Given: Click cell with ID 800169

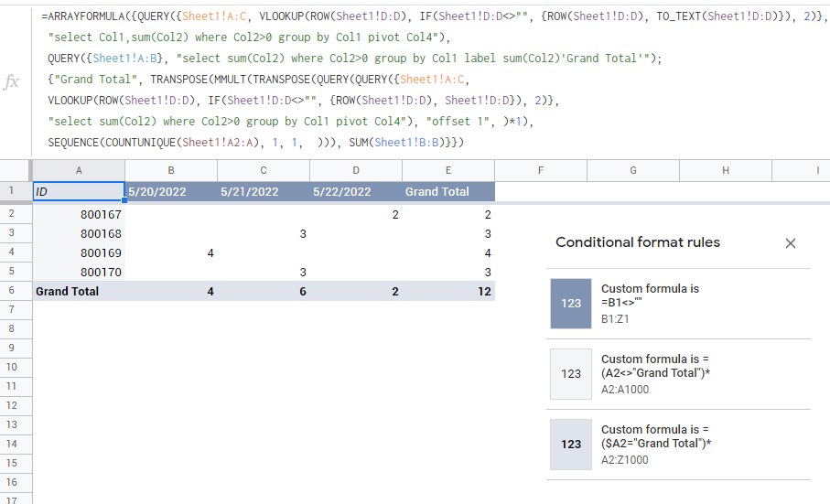Looking at the screenshot, I should point(79,252).
